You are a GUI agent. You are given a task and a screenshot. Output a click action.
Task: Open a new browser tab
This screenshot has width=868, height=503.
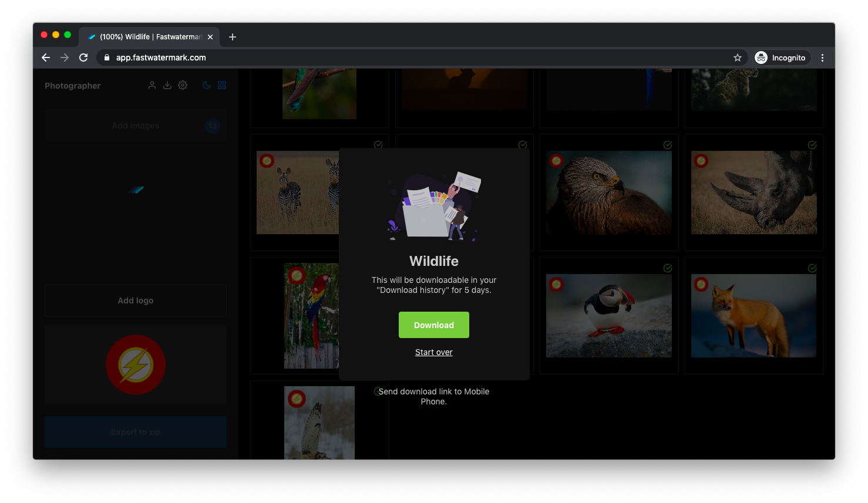[233, 37]
